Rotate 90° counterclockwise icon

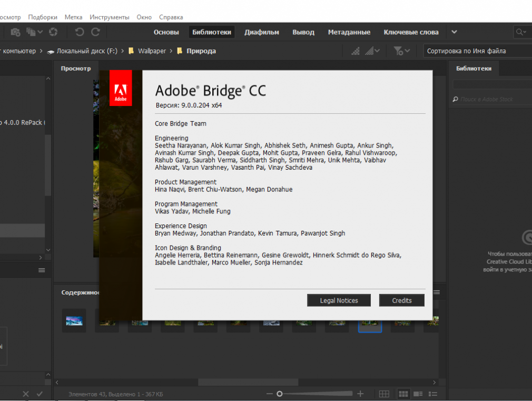click(x=80, y=32)
